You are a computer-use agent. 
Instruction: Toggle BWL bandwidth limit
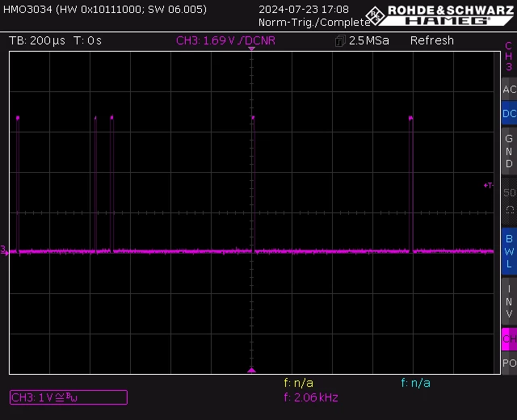click(510, 251)
